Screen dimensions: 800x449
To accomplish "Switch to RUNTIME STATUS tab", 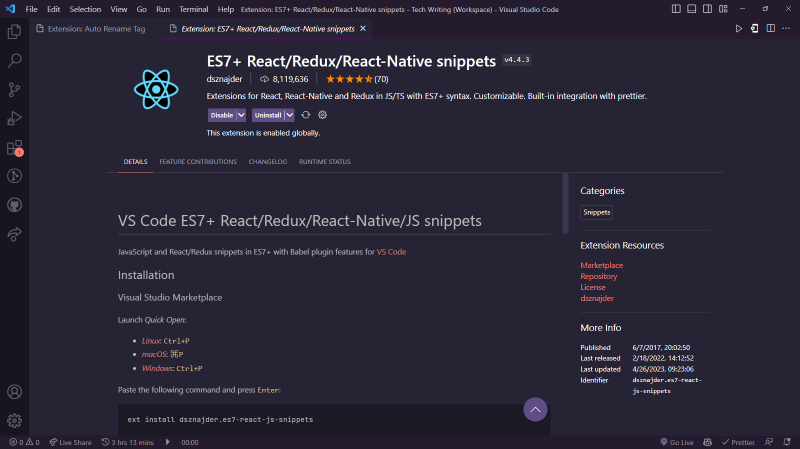I will pos(324,162).
